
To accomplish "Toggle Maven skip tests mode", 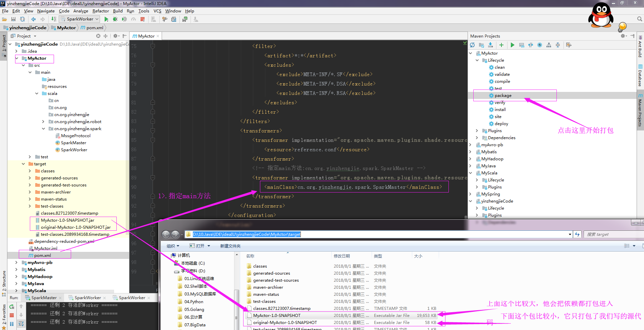I will pos(540,45).
